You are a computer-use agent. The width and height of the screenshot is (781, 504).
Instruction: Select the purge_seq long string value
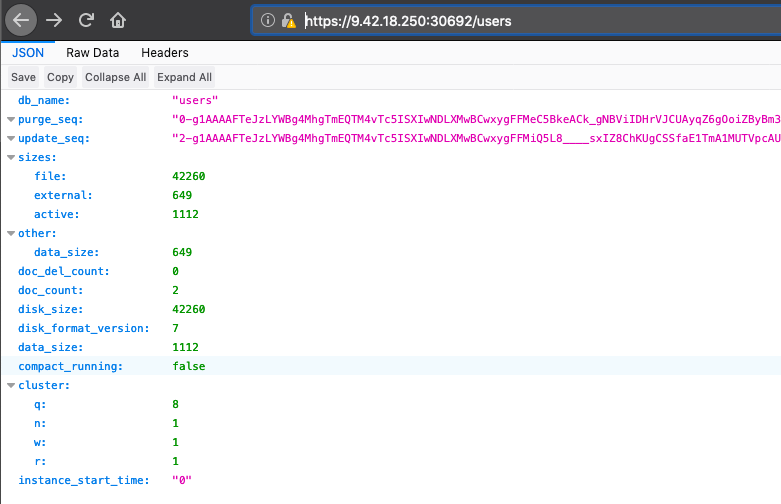coord(476,120)
